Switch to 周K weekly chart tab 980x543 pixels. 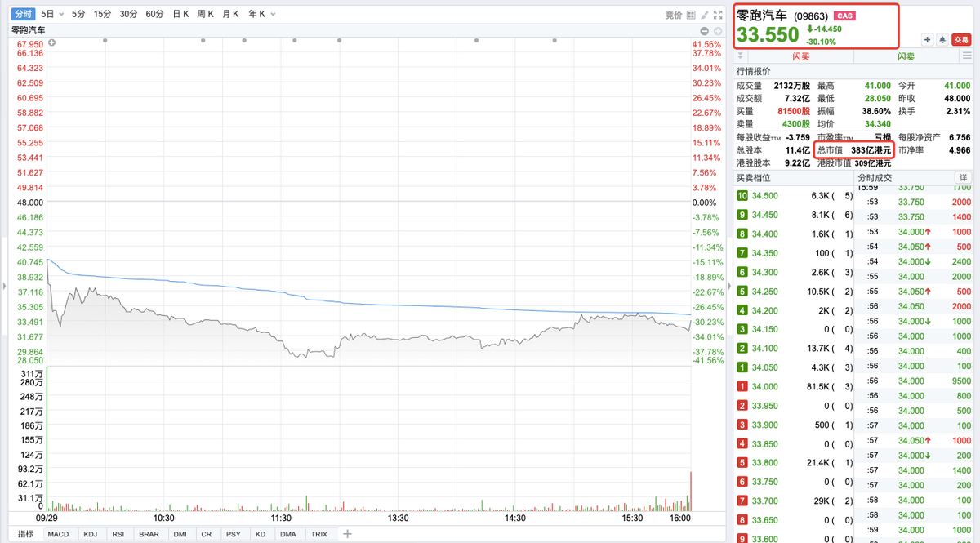pyautogui.click(x=206, y=15)
